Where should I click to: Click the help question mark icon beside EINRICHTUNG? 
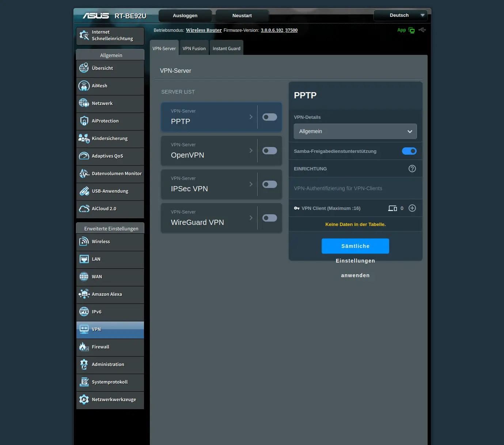[x=412, y=169]
